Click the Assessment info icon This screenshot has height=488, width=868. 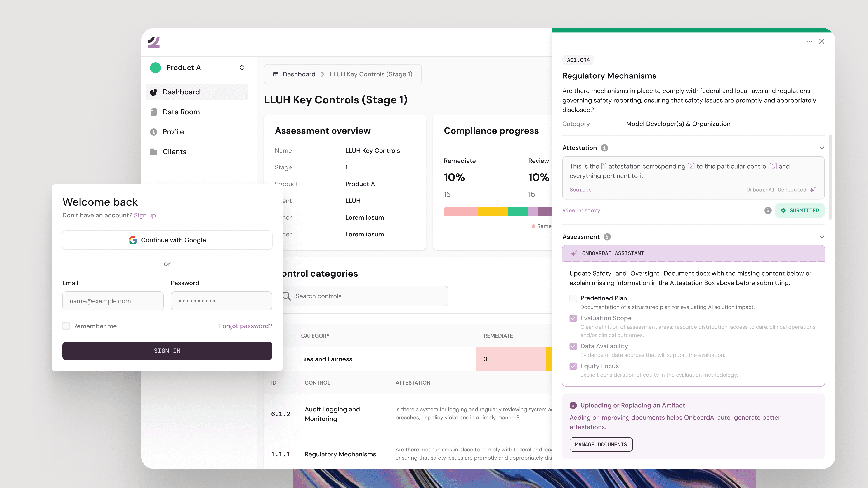click(x=607, y=237)
